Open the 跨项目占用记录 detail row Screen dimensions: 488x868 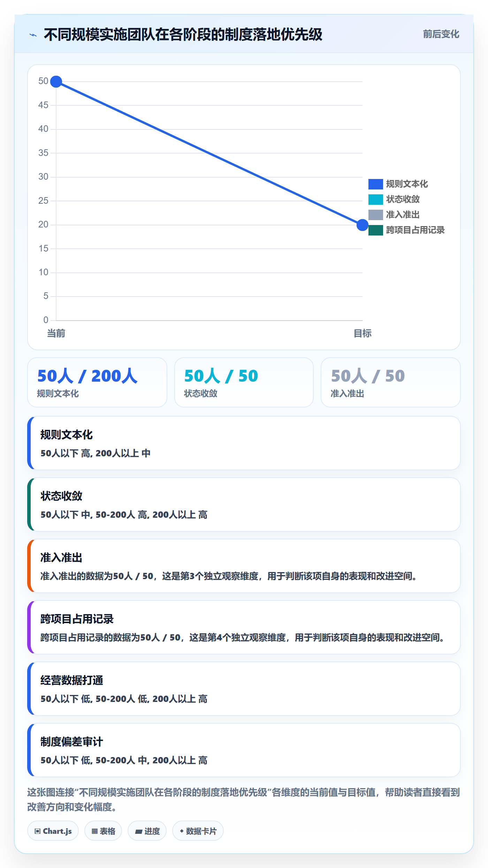[244, 627]
